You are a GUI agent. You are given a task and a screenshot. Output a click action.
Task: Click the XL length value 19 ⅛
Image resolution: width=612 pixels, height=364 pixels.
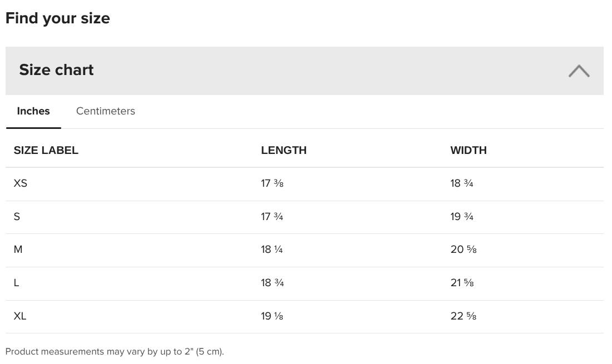[x=272, y=316]
